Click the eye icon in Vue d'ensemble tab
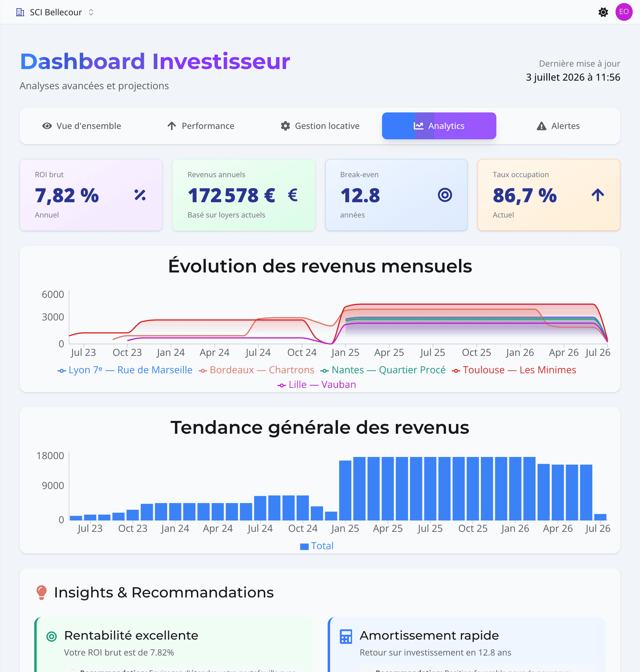The image size is (640, 672). click(47, 126)
